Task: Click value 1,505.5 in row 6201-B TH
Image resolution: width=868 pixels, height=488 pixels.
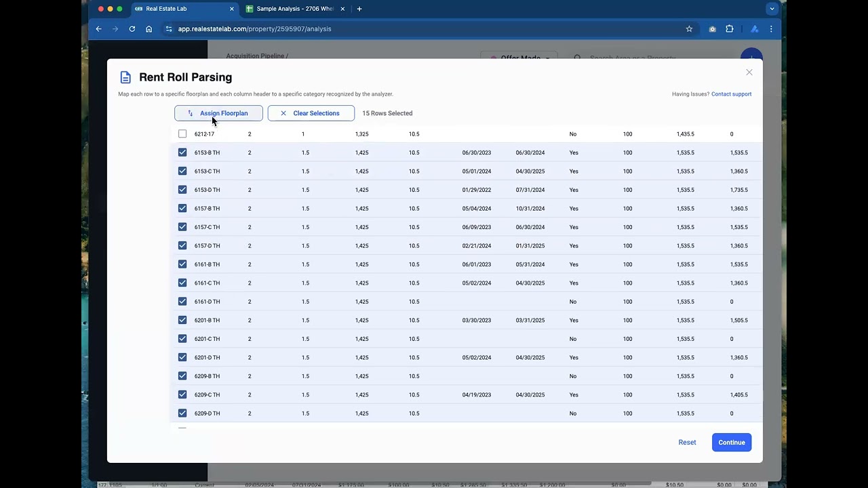Action: point(739,321)
